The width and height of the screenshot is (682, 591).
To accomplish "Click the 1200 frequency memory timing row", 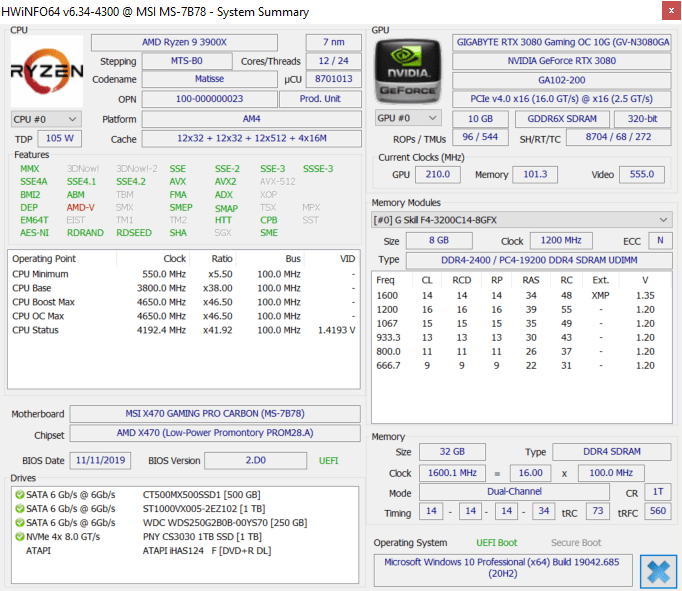I will click(x=522, y=309).
